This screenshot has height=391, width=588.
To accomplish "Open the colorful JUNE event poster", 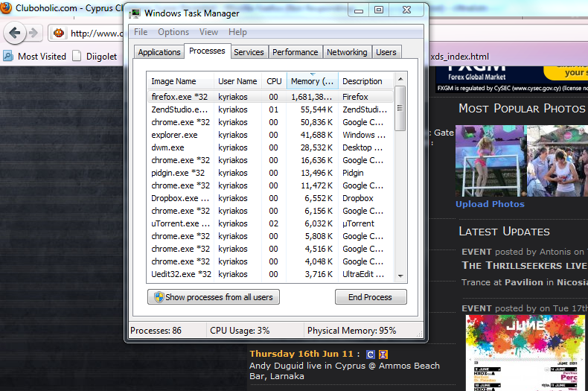I will [x=525, y=353].
